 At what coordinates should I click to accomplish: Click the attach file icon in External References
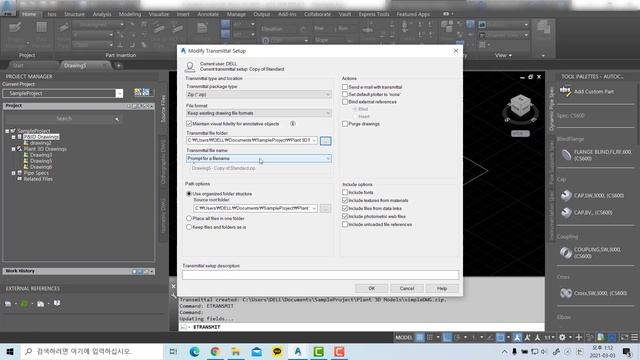(8, 304)
